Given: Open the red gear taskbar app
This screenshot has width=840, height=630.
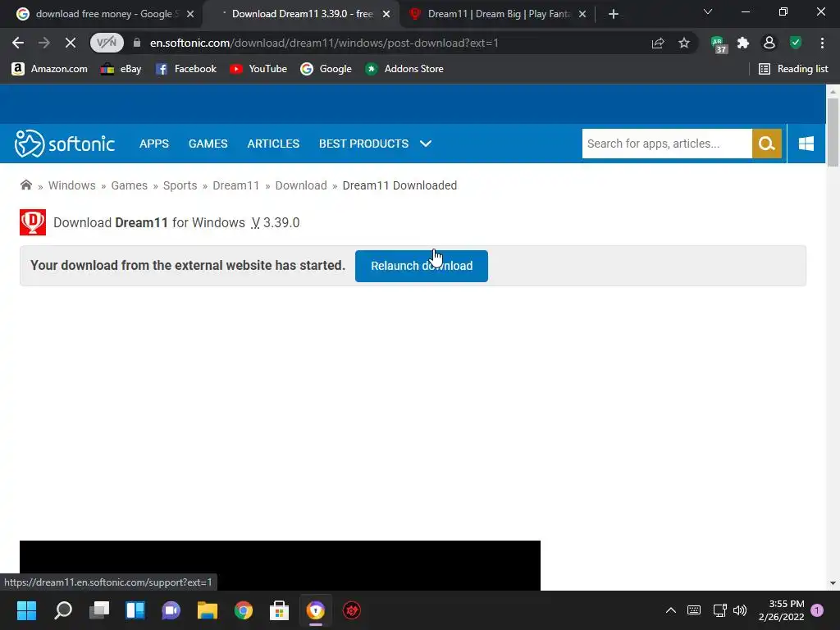Looking at the screenshot, I should coord(351,610).
